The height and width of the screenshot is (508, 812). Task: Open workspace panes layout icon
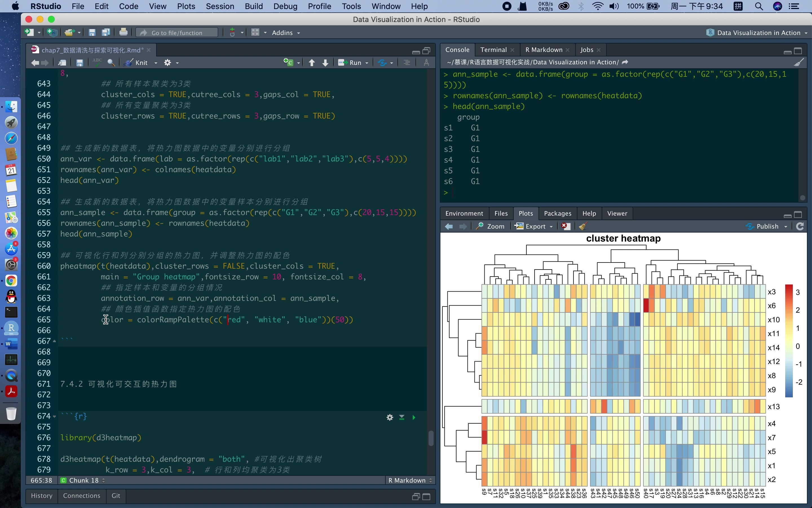pos(255,32)
